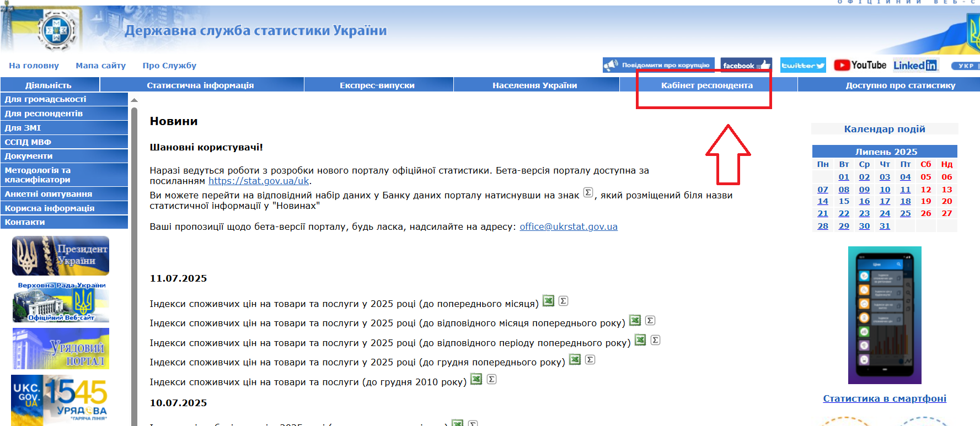Open sigma dataset for 'відповідного періоду попереднього року'
Image resolution: width=980 pixels, height=426 pixels.
(x=655, y=340)
